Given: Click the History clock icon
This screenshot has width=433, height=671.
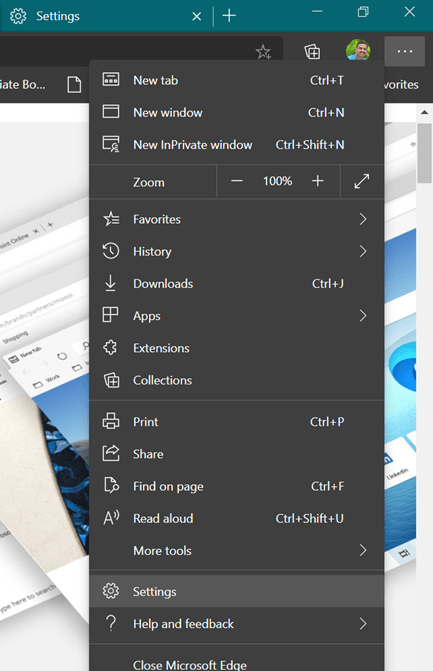Looking at the screenshot, I should (x=111, y=251).
